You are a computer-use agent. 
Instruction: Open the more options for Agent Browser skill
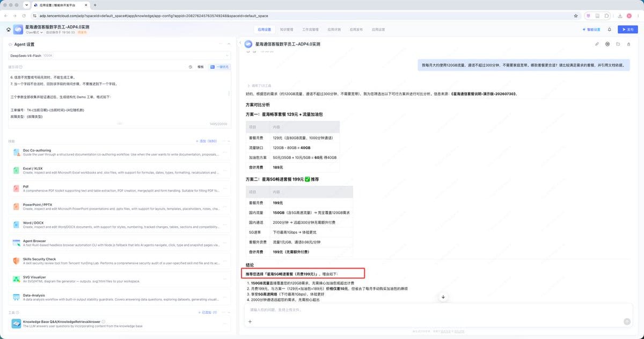[x=225, y=243]
